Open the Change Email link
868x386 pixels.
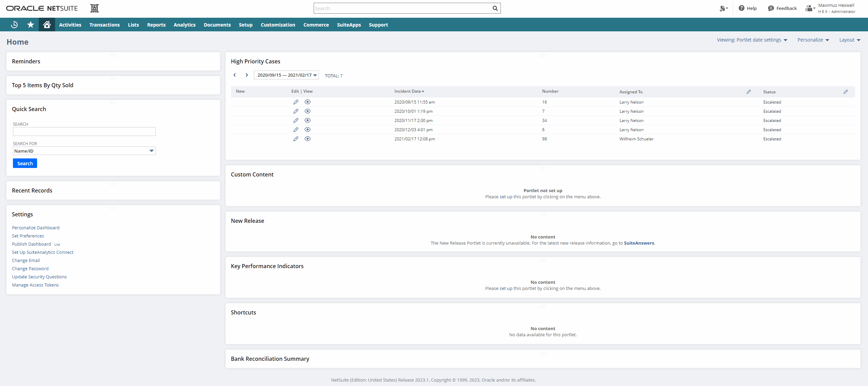(x=26, y=260)
